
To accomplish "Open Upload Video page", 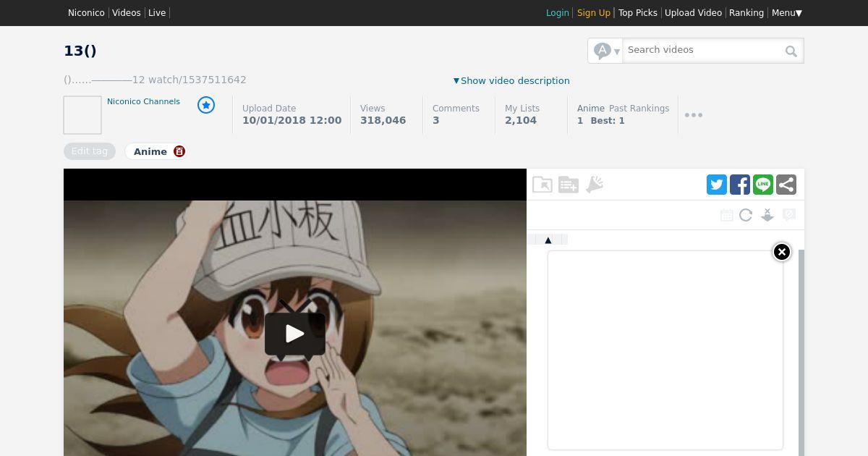I will pyautogui.click(x=693, y=13).
